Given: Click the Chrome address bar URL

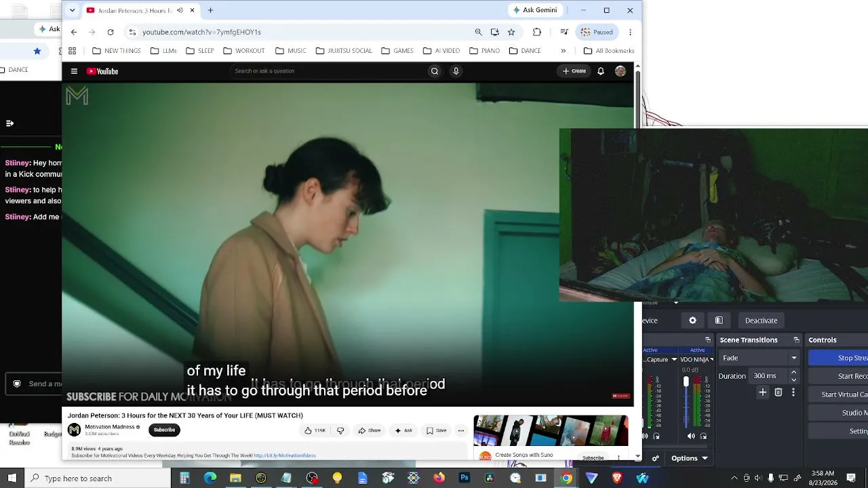Looking at the screenshot, I should pos(201,32).
